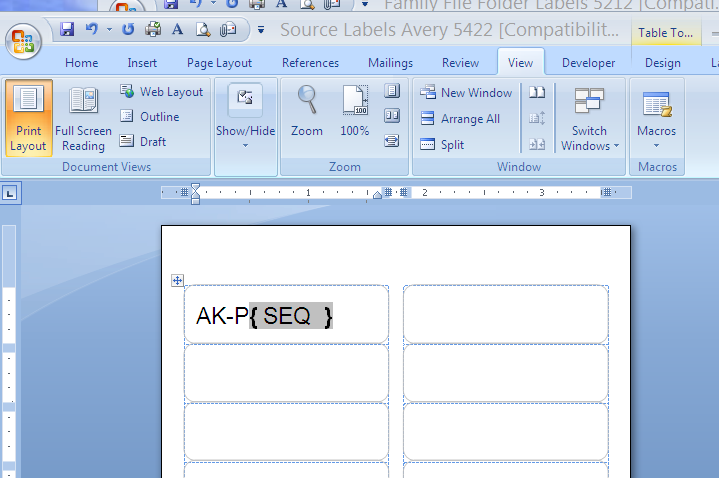Click the first-line indent marker on the ruler
The image size is (719, 478).
tap(195, 188)
